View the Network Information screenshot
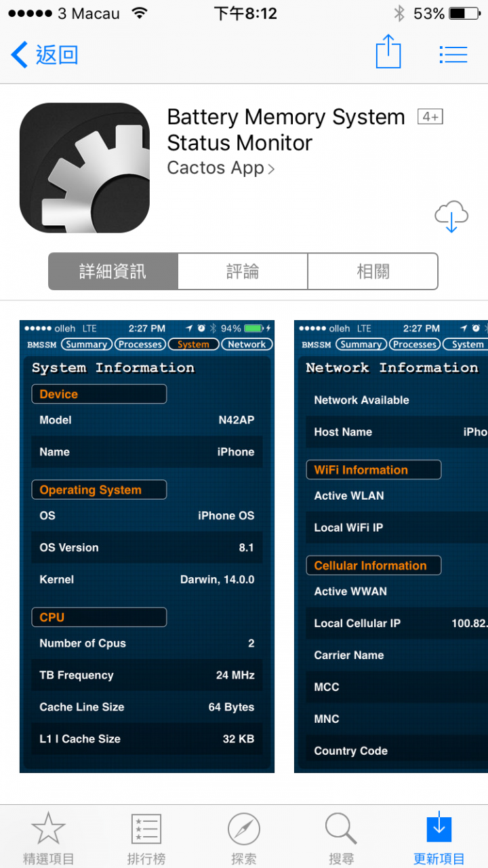The image size is (488, 868). (391, 547)
